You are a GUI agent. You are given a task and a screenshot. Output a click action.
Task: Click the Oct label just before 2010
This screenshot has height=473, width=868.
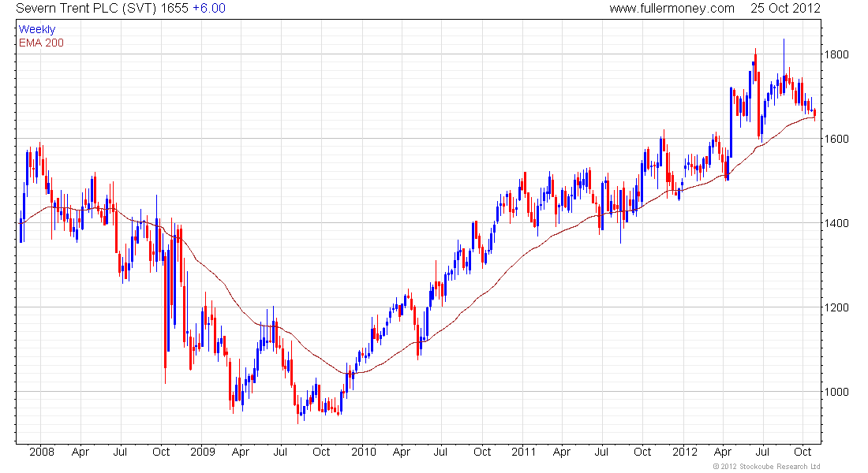[321, 452]
